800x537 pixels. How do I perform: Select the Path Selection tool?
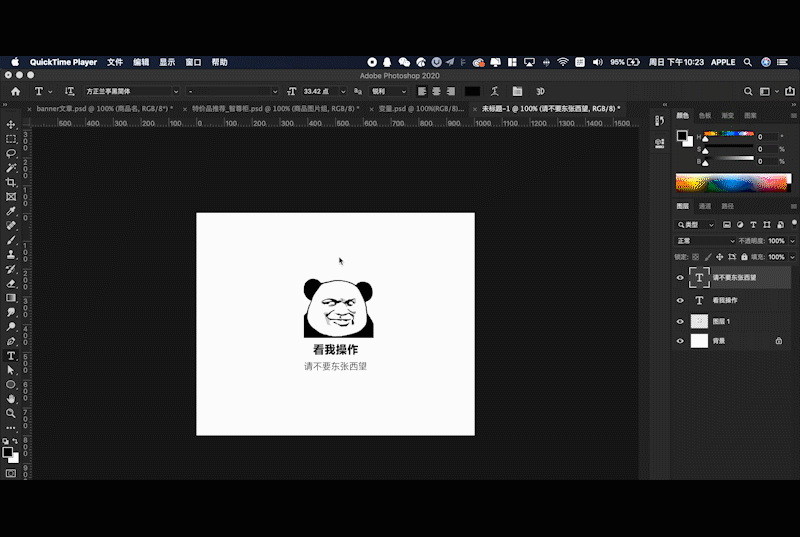(x=11, y=370)
